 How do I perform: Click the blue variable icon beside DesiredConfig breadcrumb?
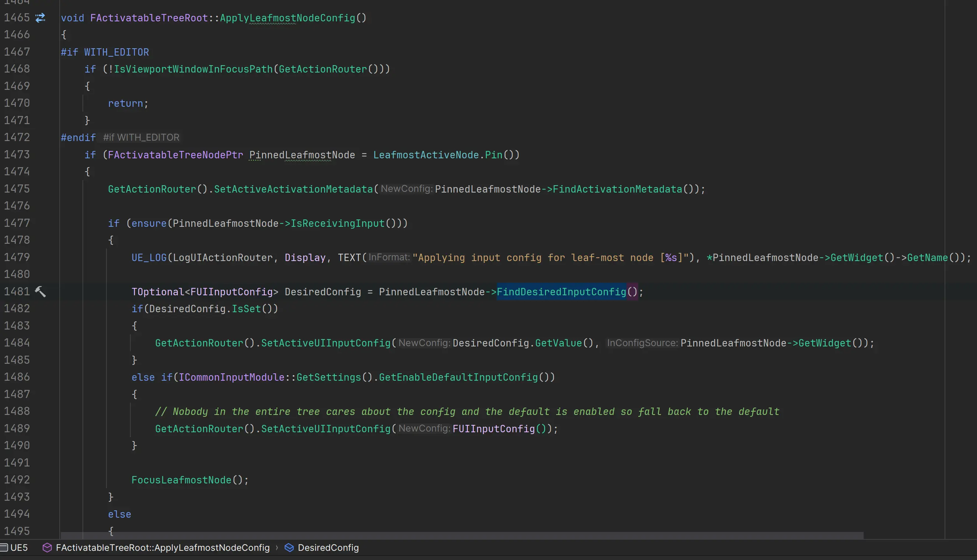(x=289, y=547)
